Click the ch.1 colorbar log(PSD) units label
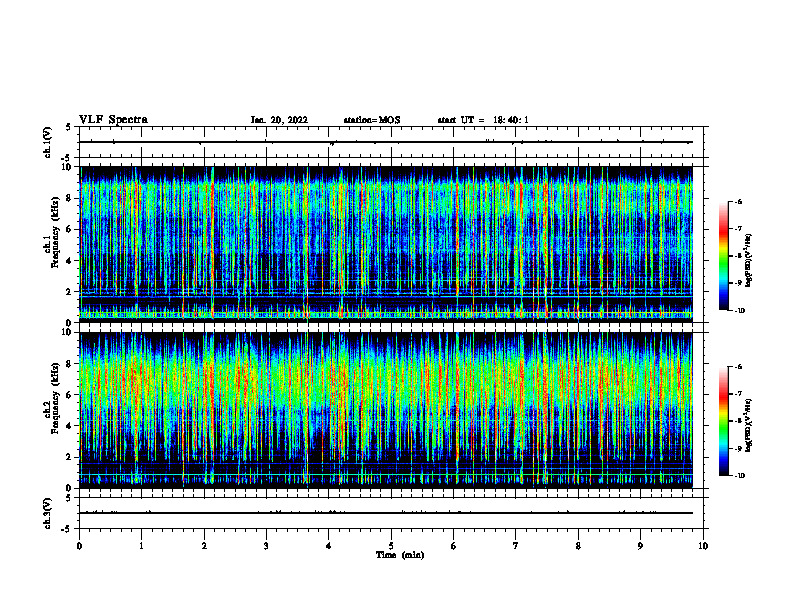This screenshot has height=612, width=792. (749, 261)
